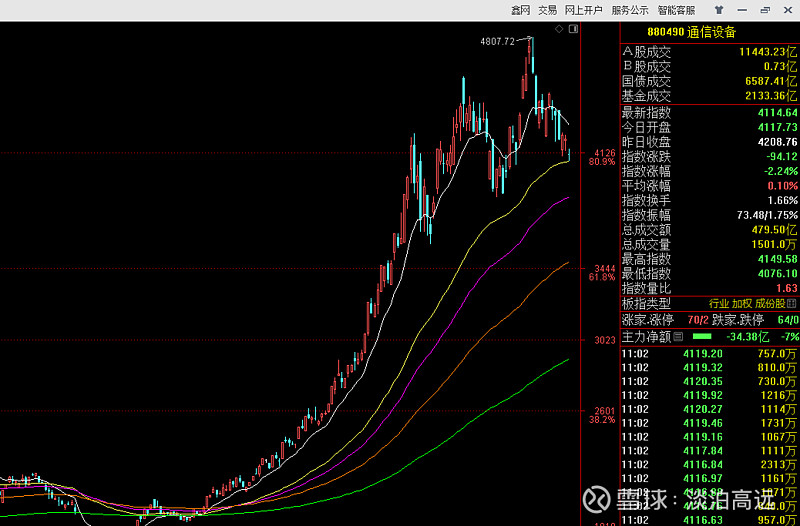Click the 指数振幅 value 73.48/1.75%

click(767, 215)
